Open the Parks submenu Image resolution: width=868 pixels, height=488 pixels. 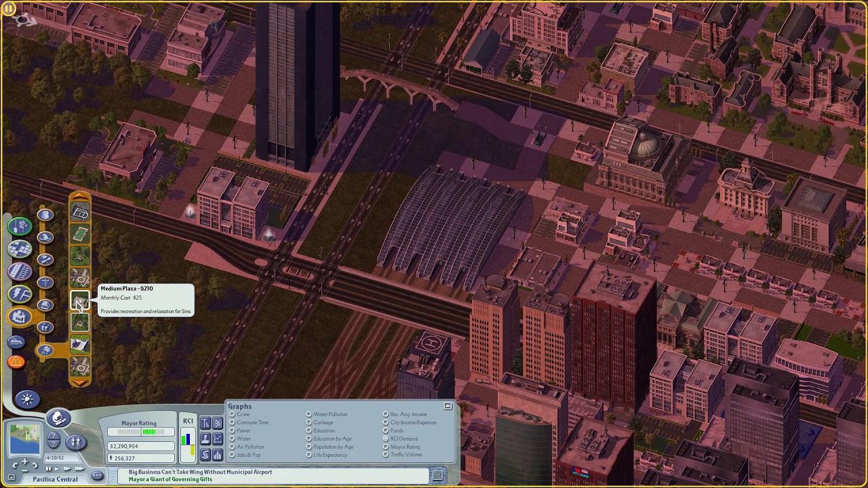coord(45,350)
